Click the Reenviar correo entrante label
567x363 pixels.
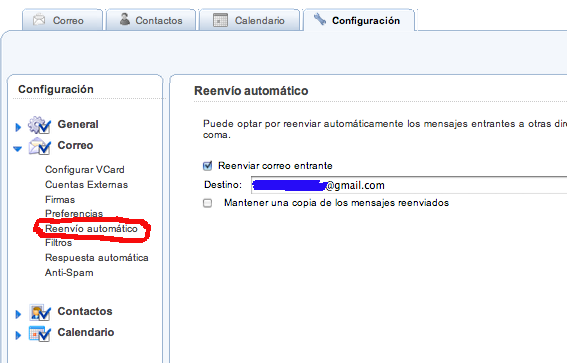[275, 166]
